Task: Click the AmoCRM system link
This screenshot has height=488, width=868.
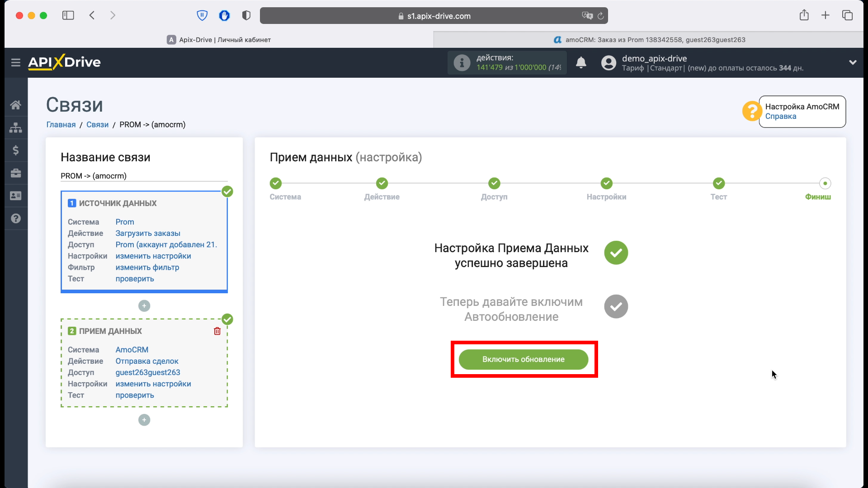Action: [132, 350]
